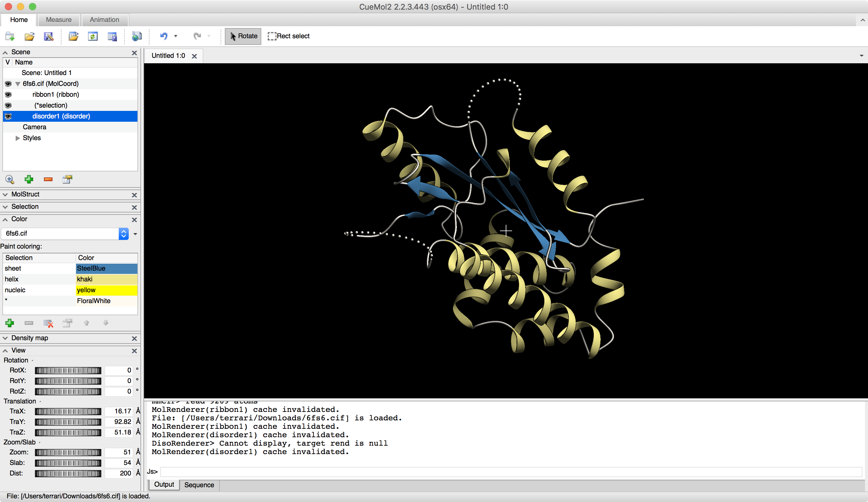Toggle the Rect select mode
Viewport: 868px width, 502px height.
tap(289, 36)
